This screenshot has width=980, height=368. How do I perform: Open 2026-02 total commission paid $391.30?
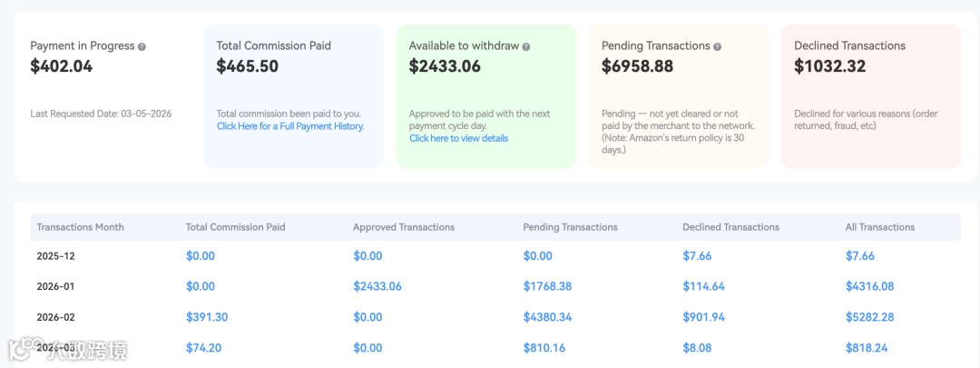[207, 317]
